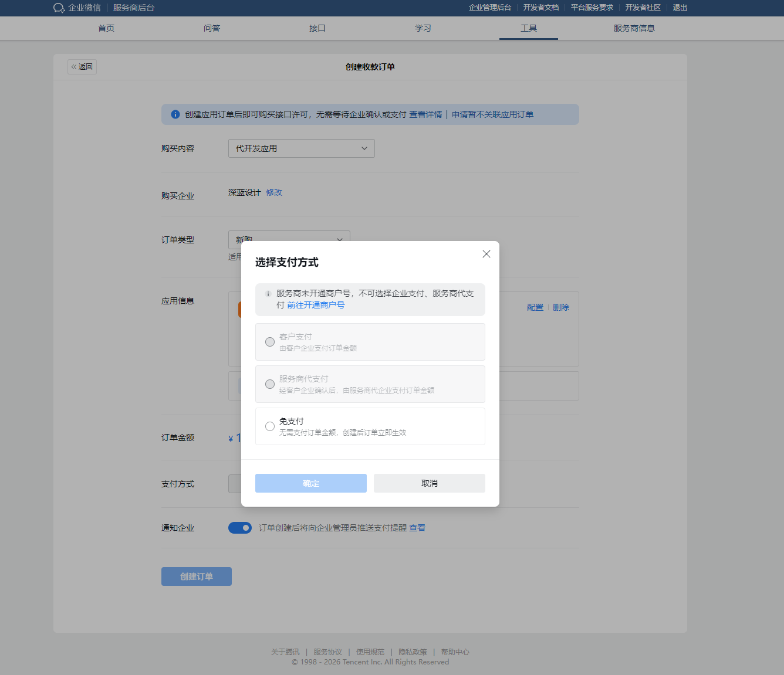Click the blue info icon in banner
The width and height of the screenshot is (784, 675).
click(x=175, y=114)
